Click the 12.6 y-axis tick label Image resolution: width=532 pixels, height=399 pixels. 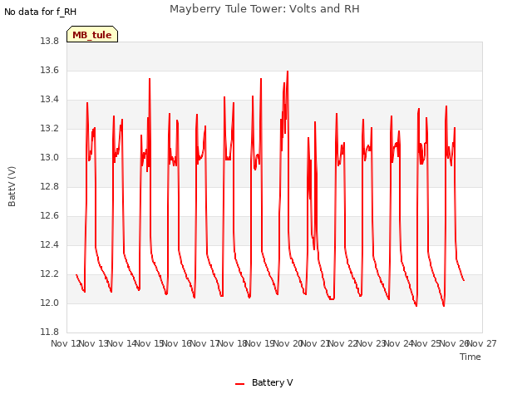tap(50, 216)
